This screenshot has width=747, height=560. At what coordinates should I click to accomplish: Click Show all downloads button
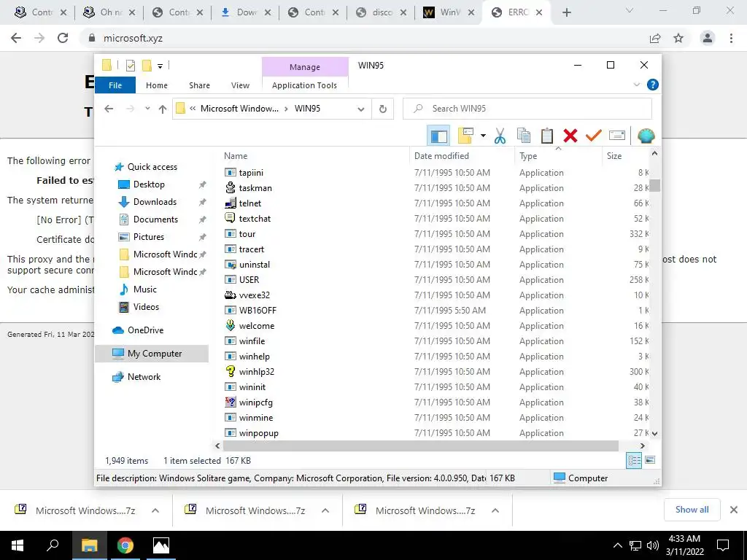pyautogui.click(x=692, y=510)
